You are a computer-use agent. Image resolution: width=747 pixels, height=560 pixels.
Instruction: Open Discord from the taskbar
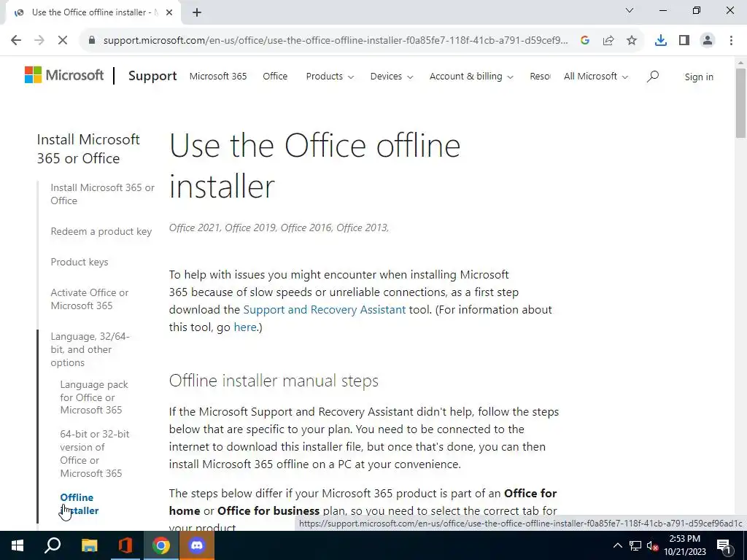coord(197,545)
